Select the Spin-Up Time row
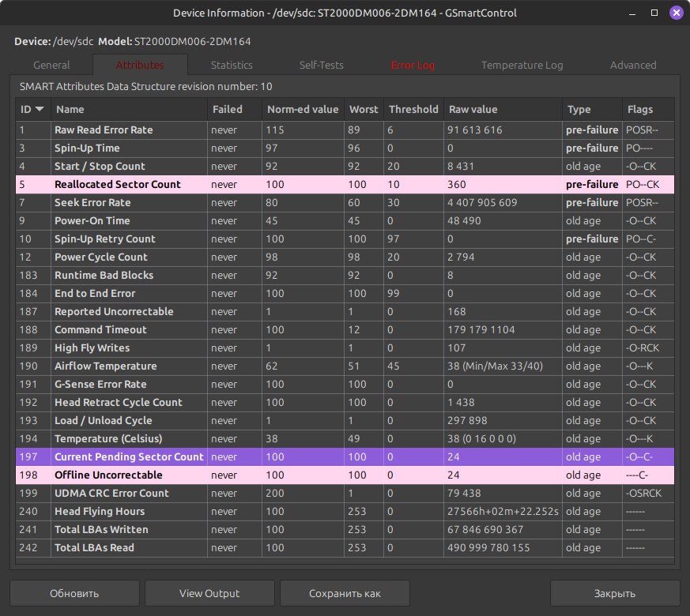Screen dimensions: 690x616 [345, 148]
